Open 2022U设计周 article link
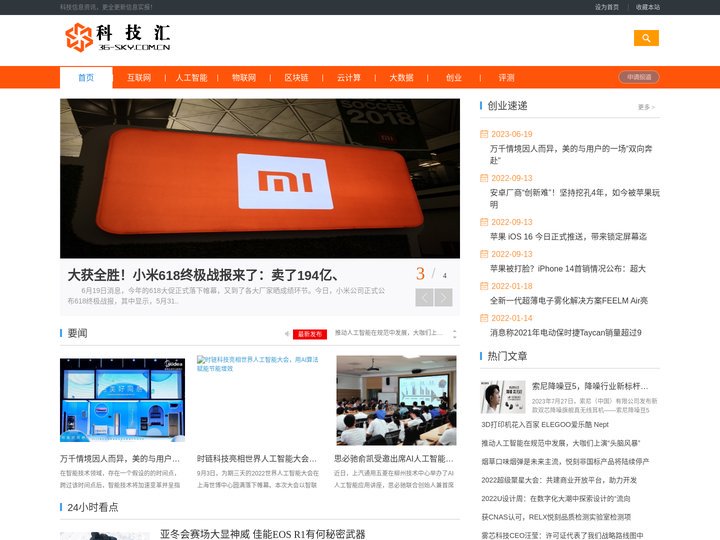The image size is (720, 540). [x=556, y=498]
